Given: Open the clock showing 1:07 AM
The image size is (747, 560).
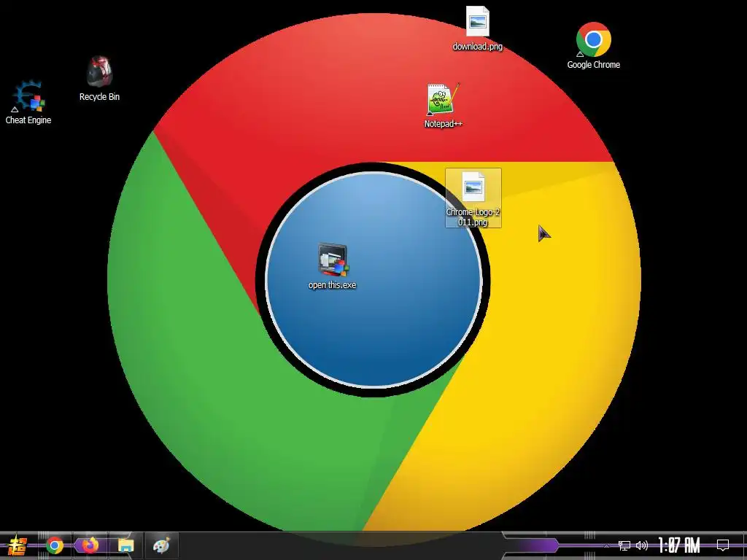Looking at the screenshot, I should 679,545.
